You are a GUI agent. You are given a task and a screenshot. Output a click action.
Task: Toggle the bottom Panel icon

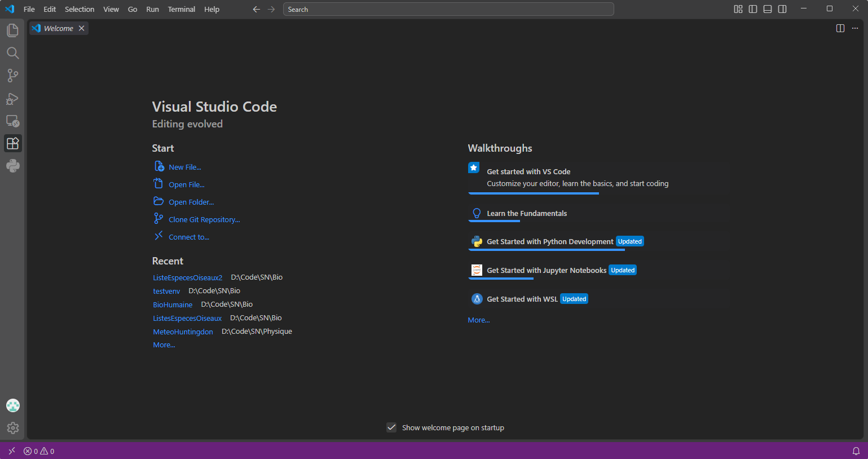pos(768,9)
